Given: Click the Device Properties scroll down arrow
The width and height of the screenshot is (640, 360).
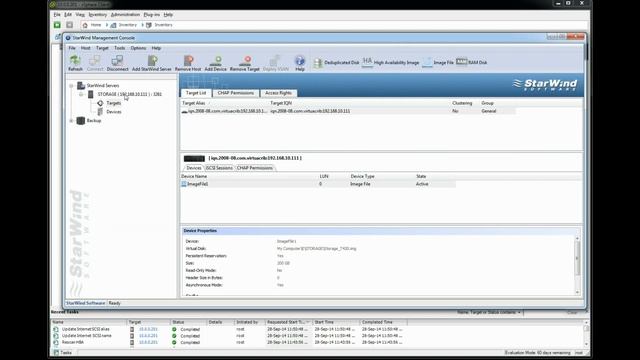Looking at the screenshot, I should click(x=577, y=292).
